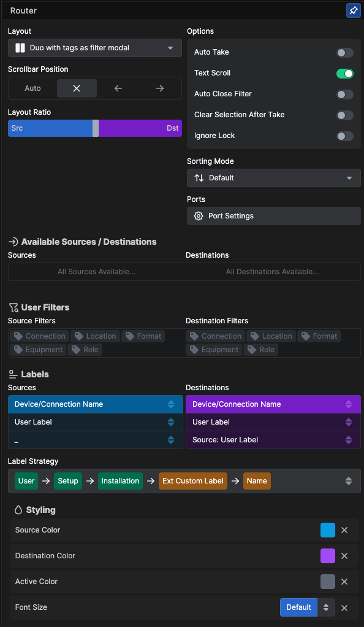Open the Label Strategy selector arrows
This screenshot has width=364, height=627.
[349, 481]
